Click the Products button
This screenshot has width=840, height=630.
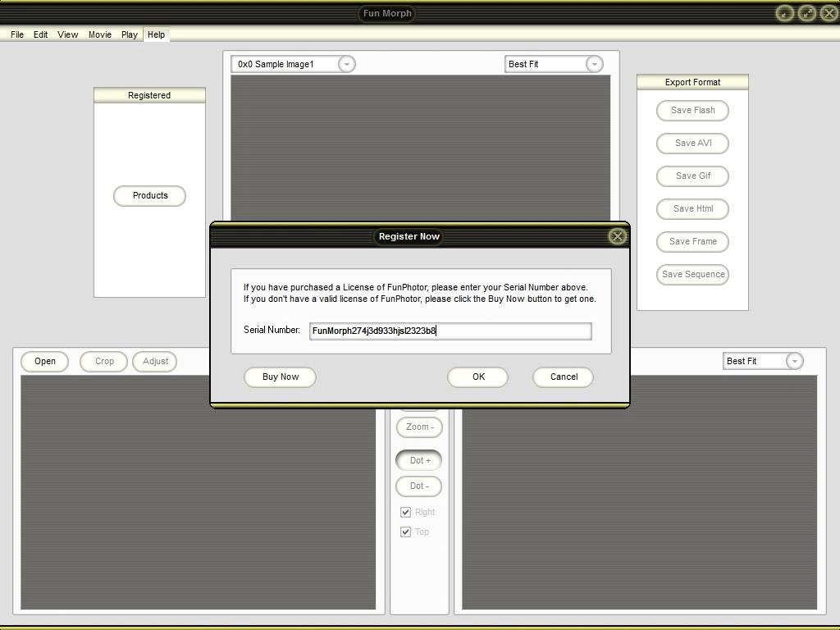[x=150, y=195]
